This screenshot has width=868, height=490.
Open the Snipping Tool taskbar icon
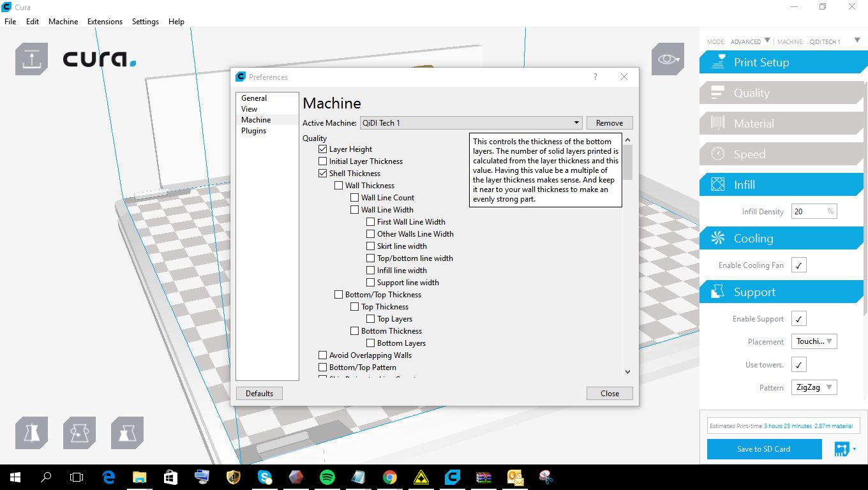[x=546, y=477]
